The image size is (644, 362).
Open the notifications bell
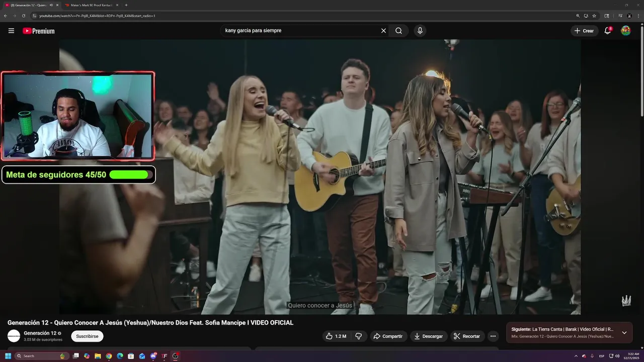[x=607, y=31]
